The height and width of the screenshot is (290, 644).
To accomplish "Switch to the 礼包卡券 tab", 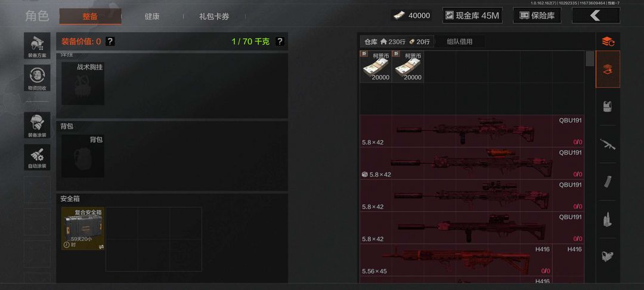I will tap(215, 17).
